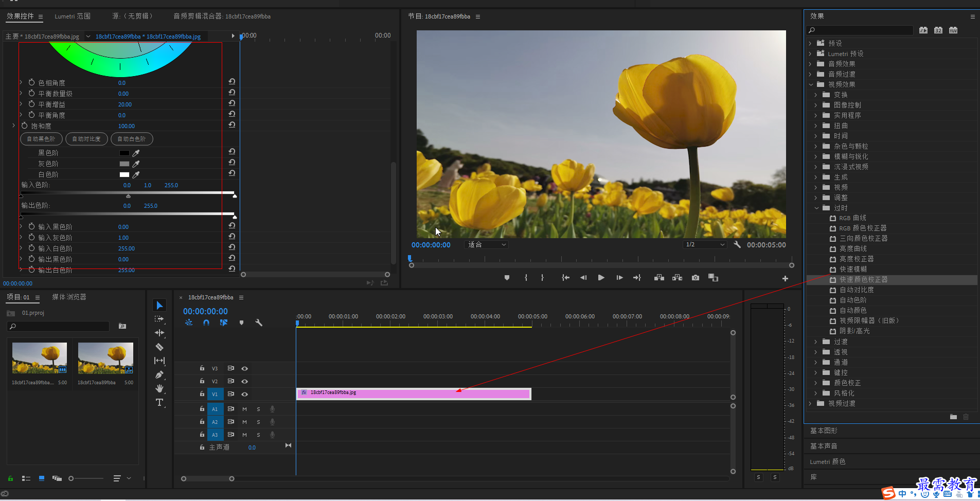This screenshot has height=501, width=980.
Task: Expand the 音频效果 folder
Action: (810, 64)
